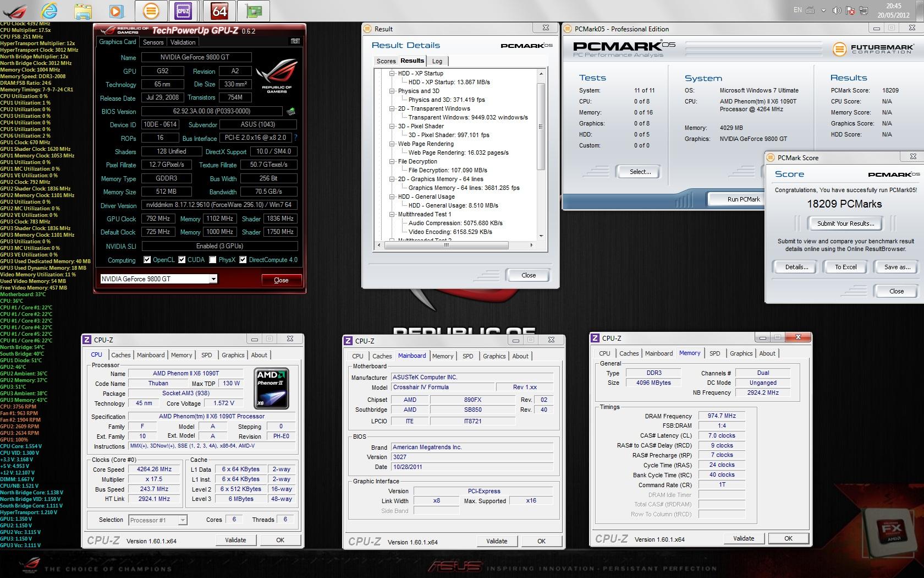Click OK in the CPU-Z Mainboard window

[x=541, y=541]
